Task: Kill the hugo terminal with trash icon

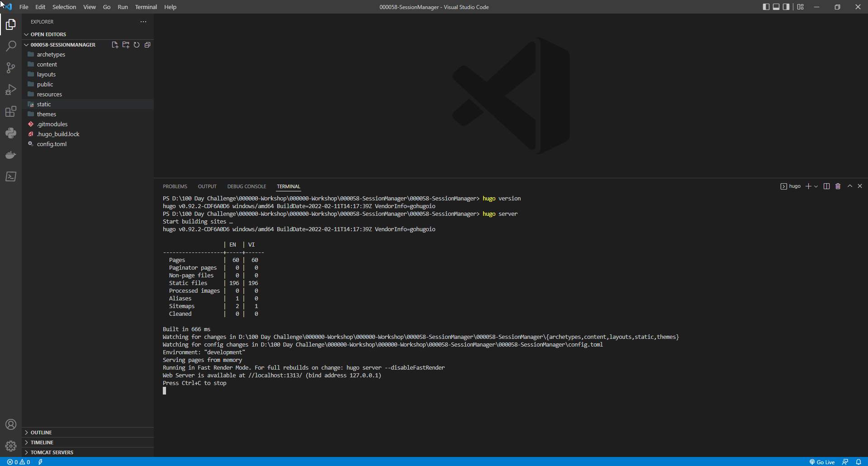Action: (838, 186)
